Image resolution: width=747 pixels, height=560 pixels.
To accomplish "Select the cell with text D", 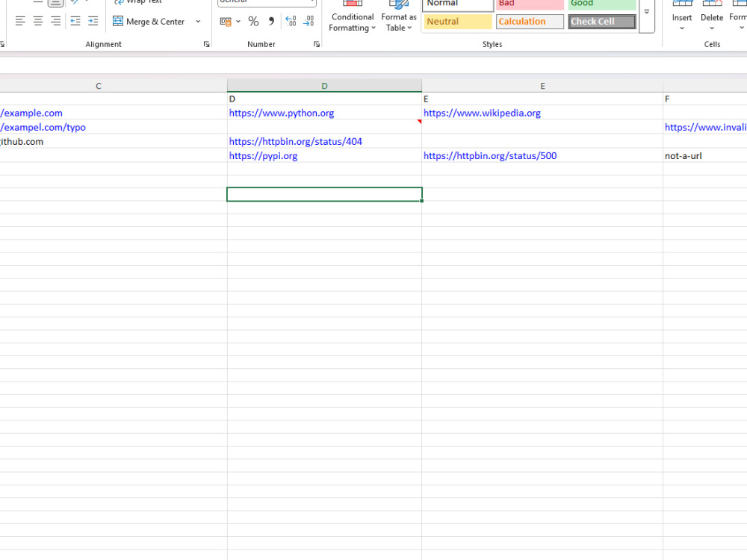I will [324, 99].
